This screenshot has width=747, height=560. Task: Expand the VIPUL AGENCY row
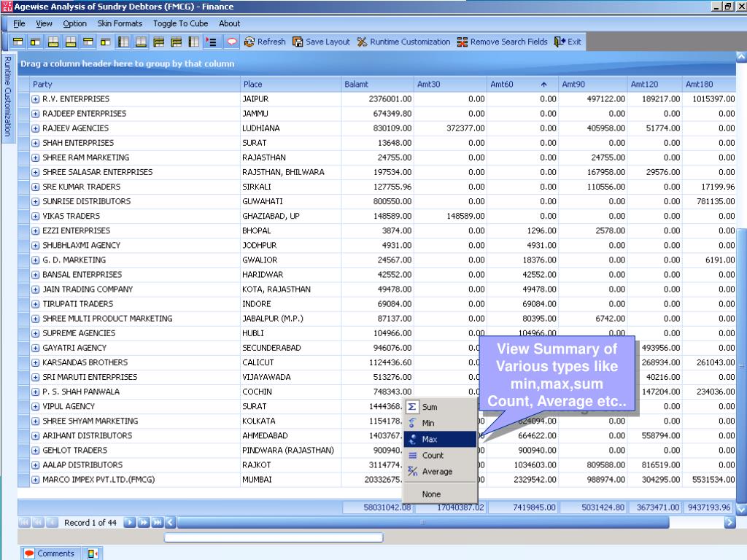pos(35,407)
